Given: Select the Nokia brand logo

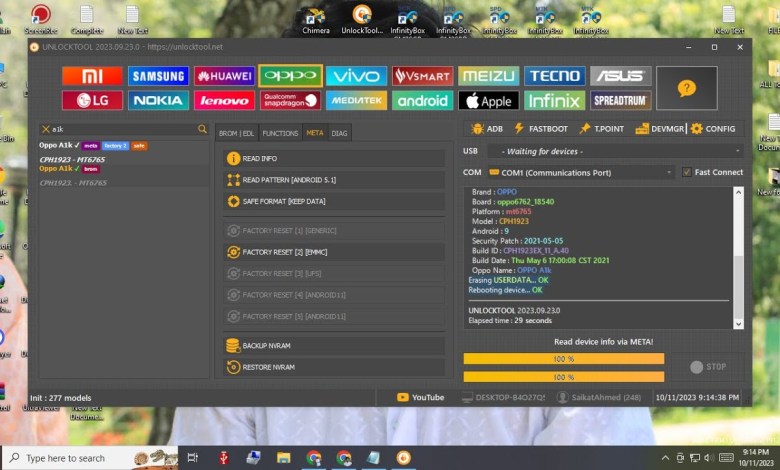Looking at the screenshot, I should coord(158,100).
